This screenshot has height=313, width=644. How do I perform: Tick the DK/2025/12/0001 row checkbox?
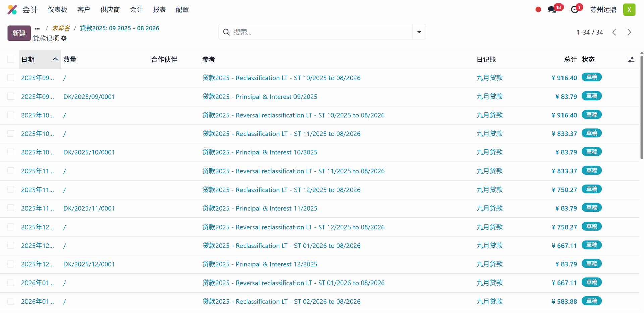click(x=11, y=264)
